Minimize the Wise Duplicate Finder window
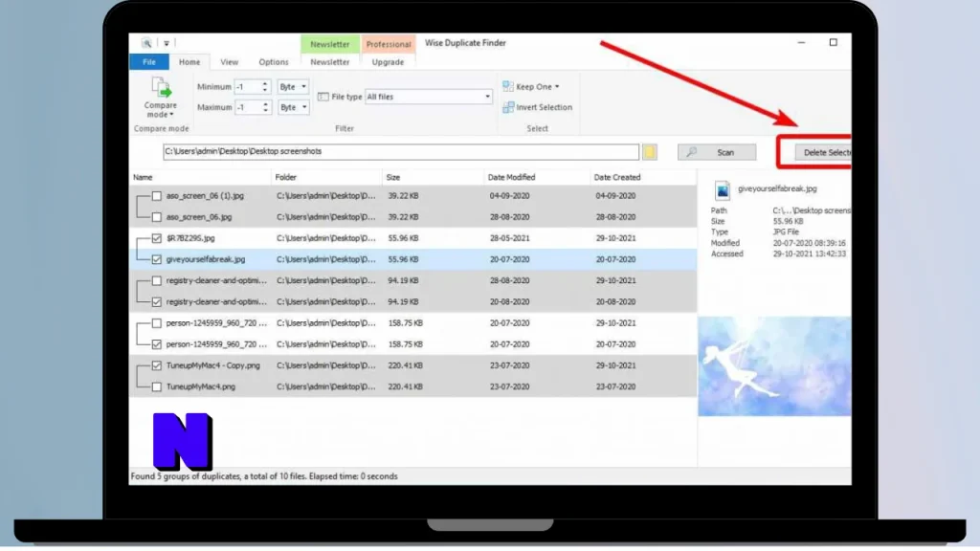 (x=801, y=42)
